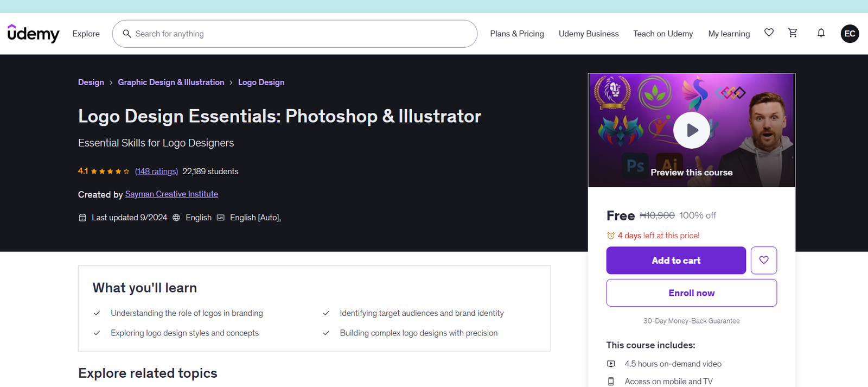Go to Graphic Design & Illustration breadcrumb
Screen dimensions: 868x387
(x=171, y=83)
